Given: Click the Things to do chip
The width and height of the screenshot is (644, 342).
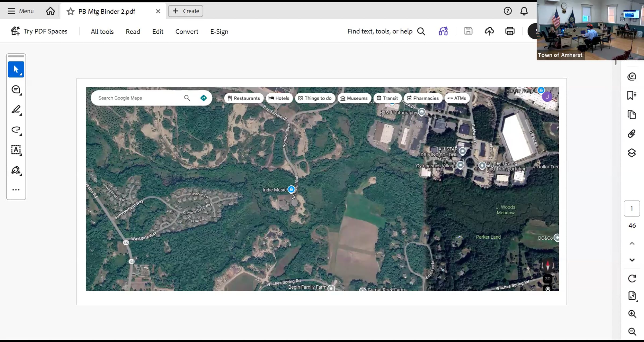Looking at the screenshot, I should pyautogui.click(x=315, y=98).
